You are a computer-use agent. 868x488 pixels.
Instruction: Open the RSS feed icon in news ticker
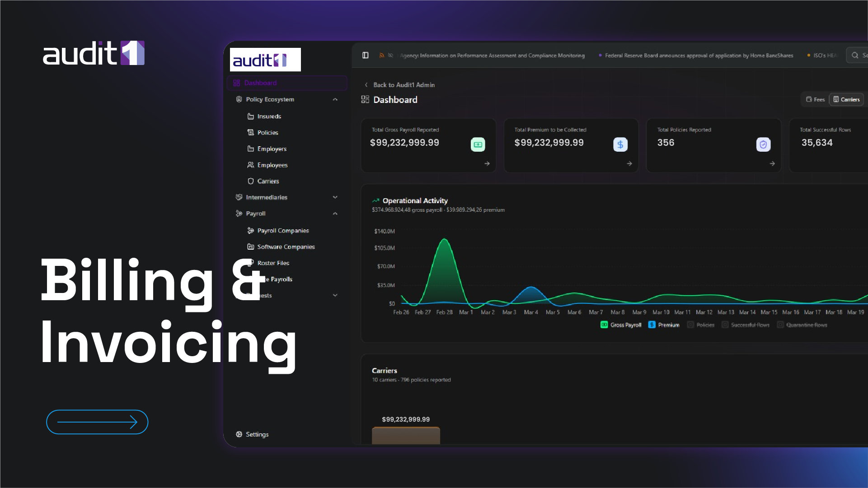pos(382,55)
